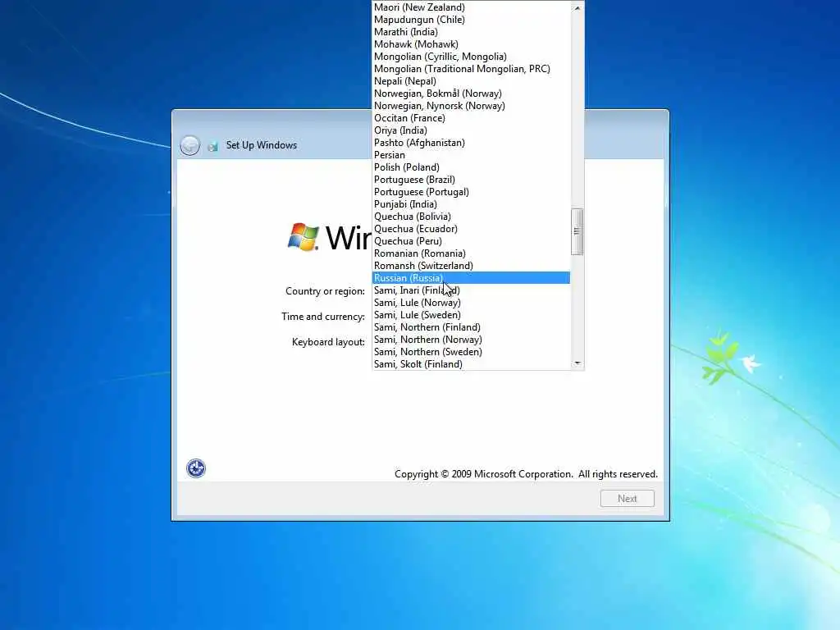Select Portuguese (Portugal)
Screen dimensions: 840x630
tap(471, 192)
